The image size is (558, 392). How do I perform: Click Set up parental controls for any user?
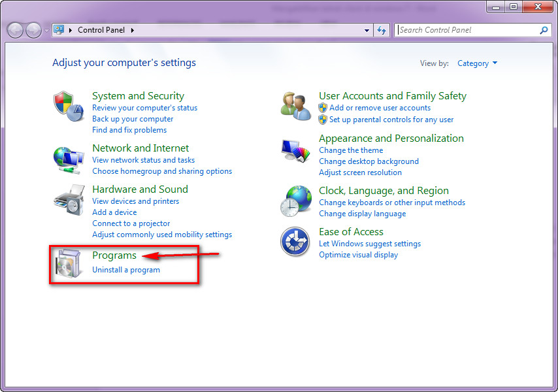[x=391, y=120]
